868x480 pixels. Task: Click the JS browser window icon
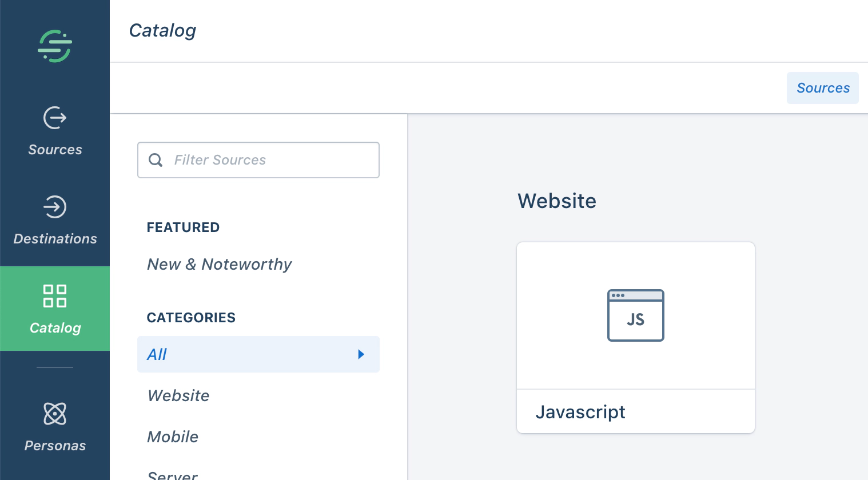tap(635, 315)
